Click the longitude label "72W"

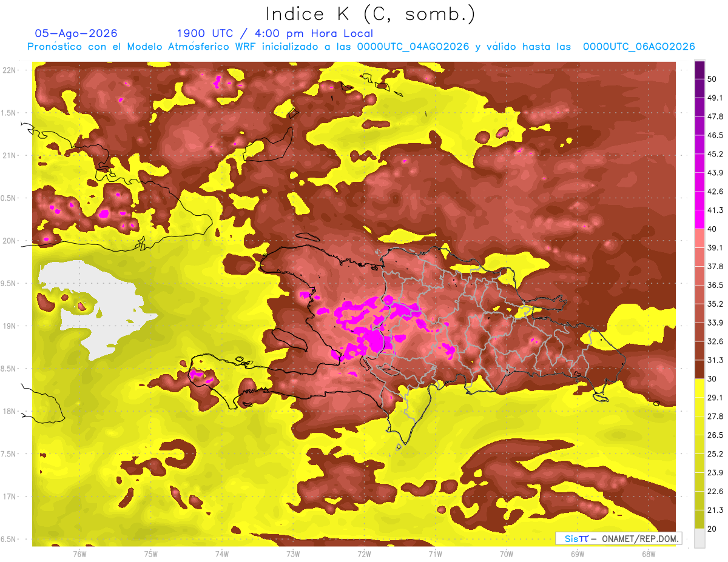(364, 554)
